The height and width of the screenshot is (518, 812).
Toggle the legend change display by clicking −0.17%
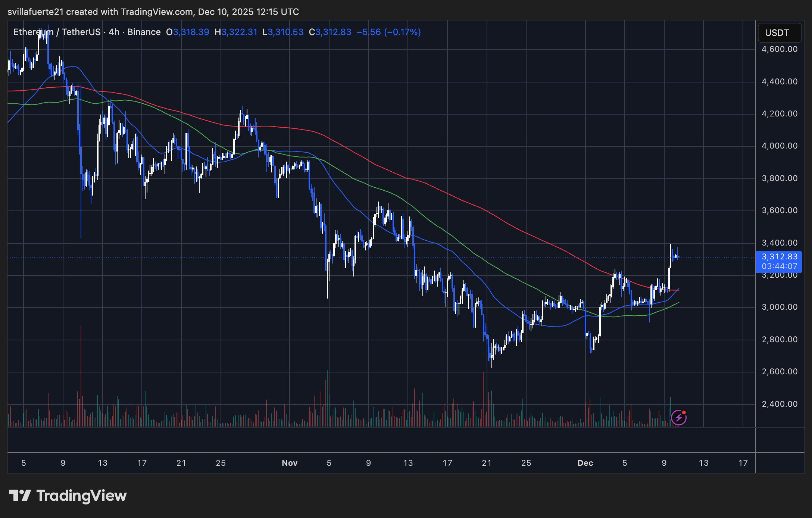tap(402, 32)
